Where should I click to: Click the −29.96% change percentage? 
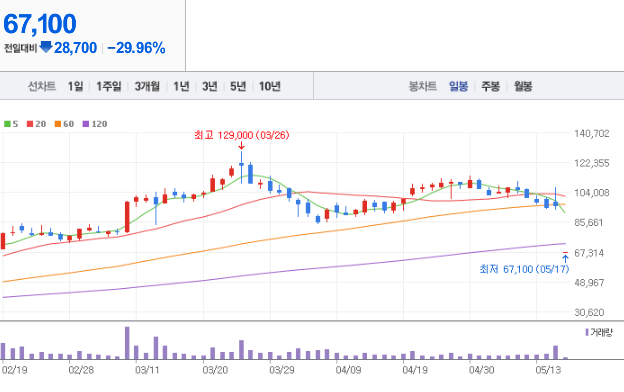click(136, 48)
